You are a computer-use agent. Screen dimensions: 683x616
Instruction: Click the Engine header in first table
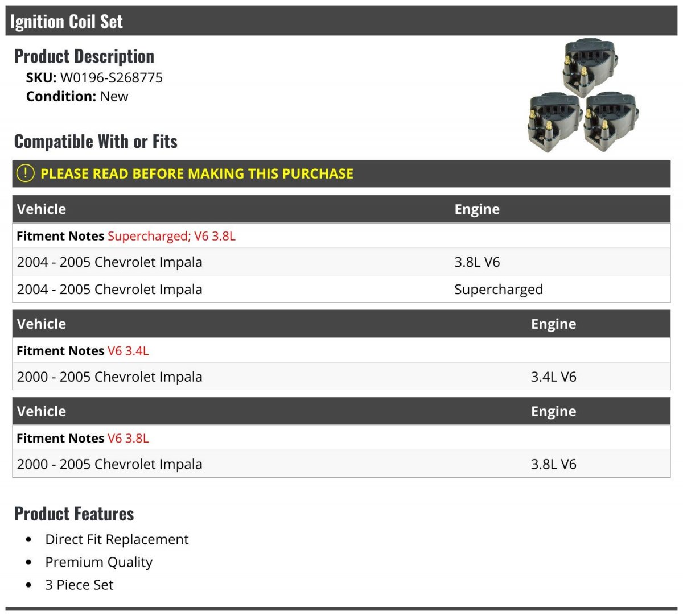(x=477, y=209)
